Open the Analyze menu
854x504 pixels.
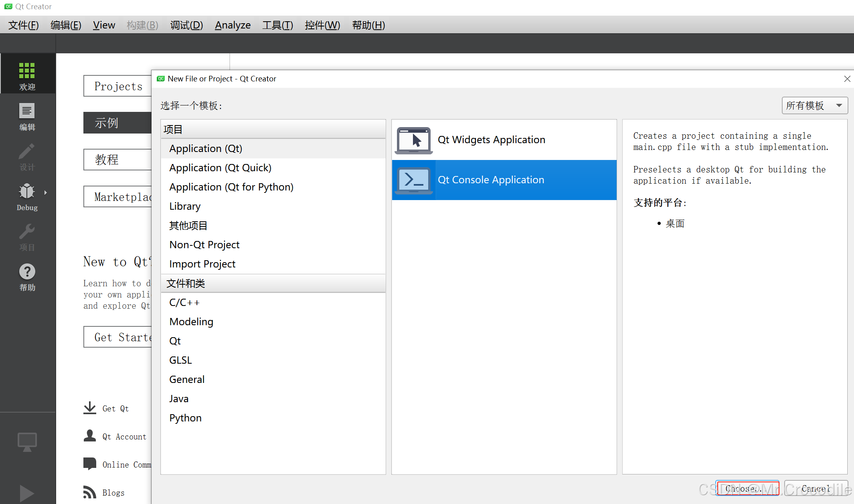coord(233,25)
